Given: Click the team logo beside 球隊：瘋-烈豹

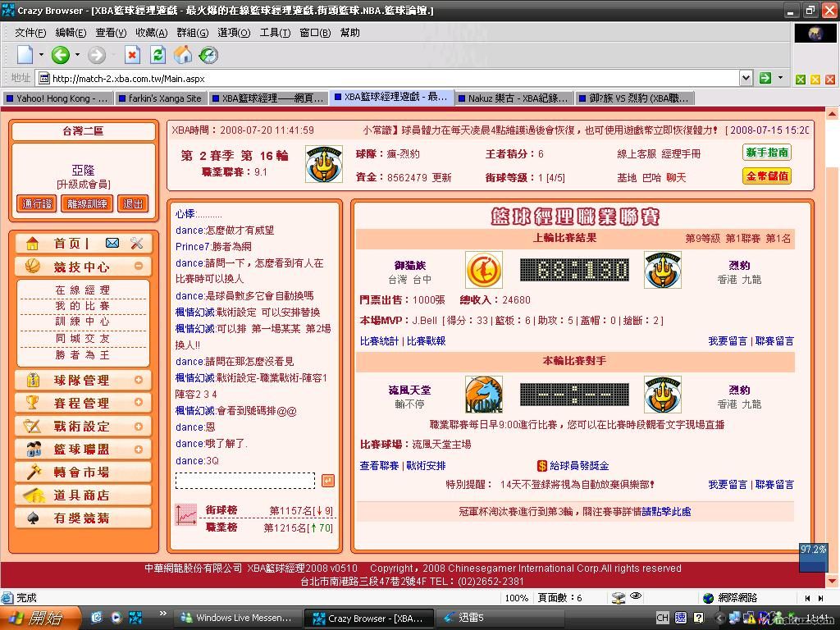Looking at the screenshot, I should tap(323, 165).
